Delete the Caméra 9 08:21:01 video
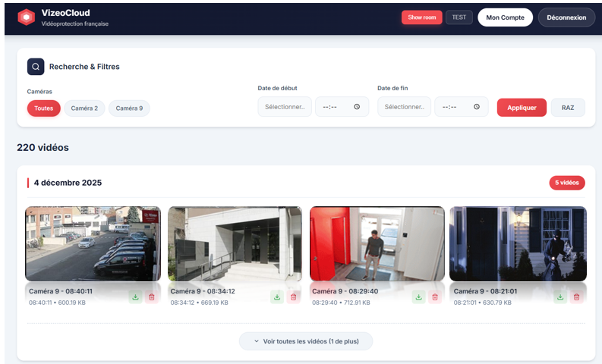This screenshot has width=602, height=364. click(x=576, y=297)
